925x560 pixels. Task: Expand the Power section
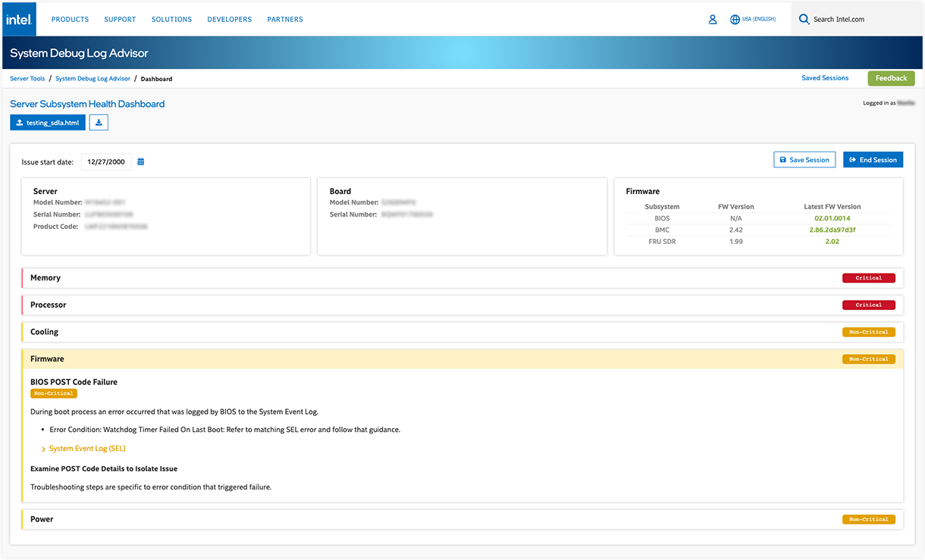(462, 519)
